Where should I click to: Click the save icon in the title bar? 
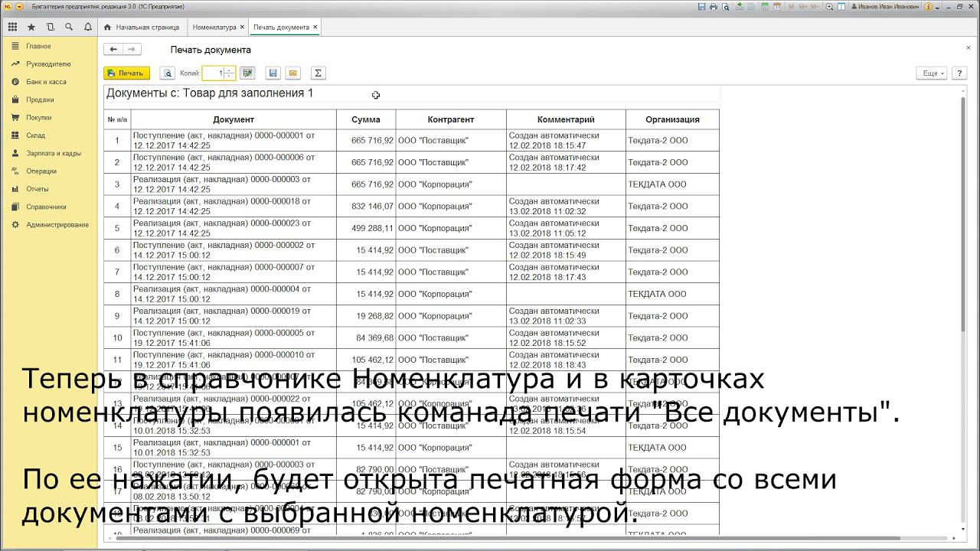(701, 6)
